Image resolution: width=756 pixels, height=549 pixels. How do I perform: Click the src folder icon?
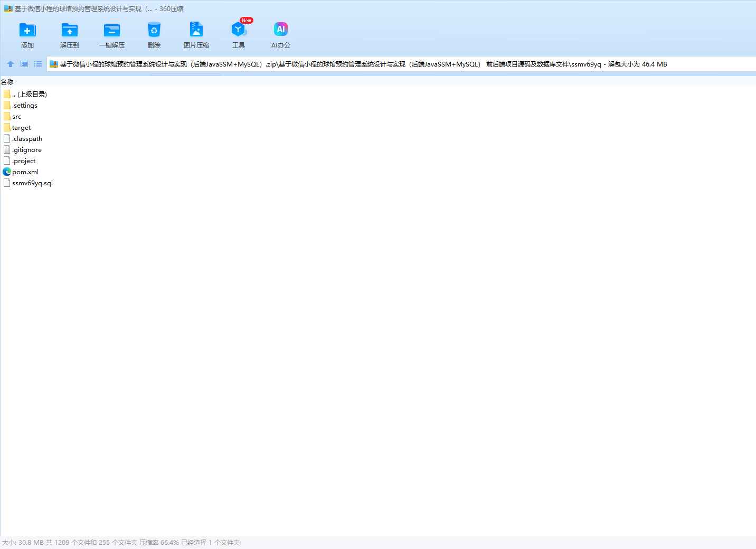pos(7,116)
